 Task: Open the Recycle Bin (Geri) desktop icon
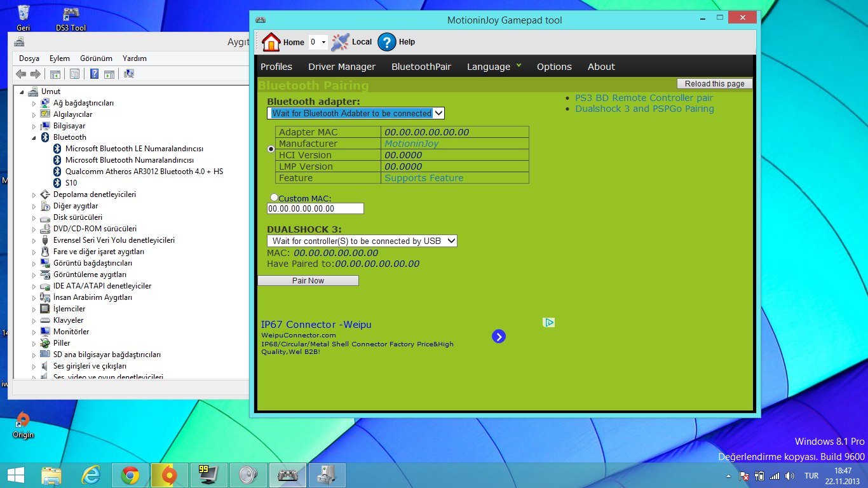click(x=24, y=18)
